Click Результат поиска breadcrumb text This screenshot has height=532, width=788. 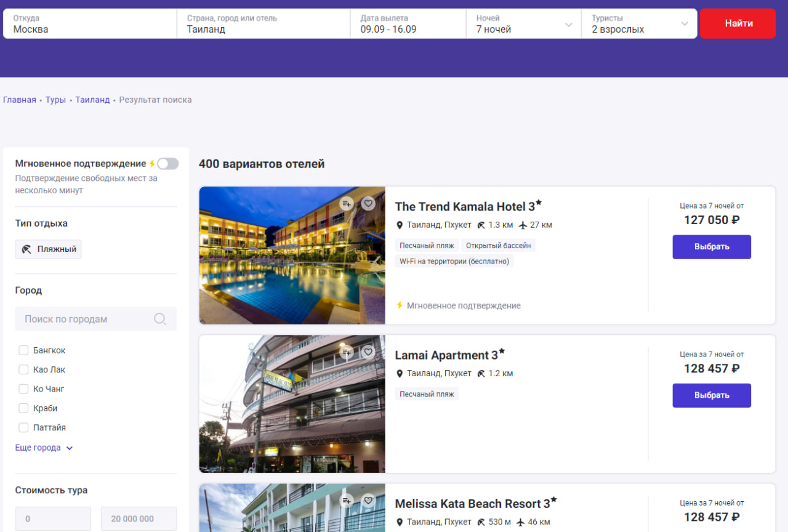pyautogui.click(x=155, y=100)
